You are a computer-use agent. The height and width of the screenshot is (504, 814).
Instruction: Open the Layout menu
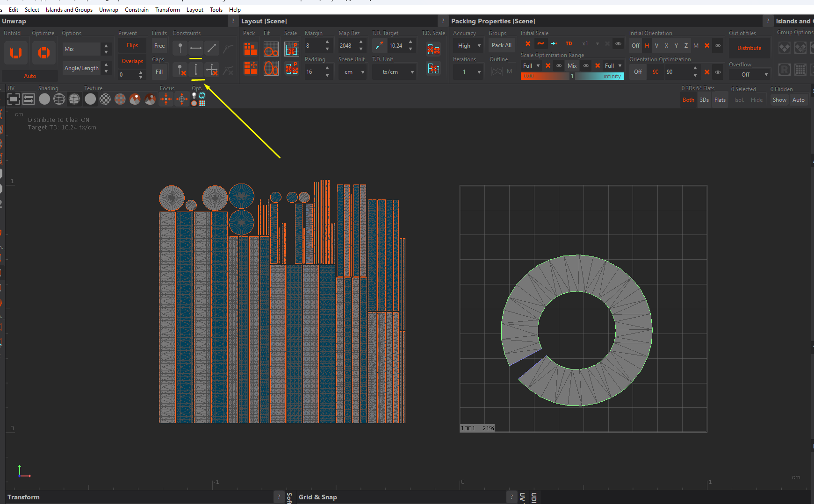pos(194,10)
